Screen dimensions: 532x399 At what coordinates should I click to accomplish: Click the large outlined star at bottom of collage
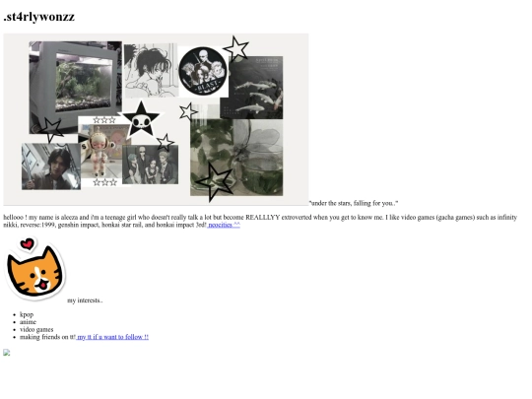pyautogui.click(x=215, y=182)
